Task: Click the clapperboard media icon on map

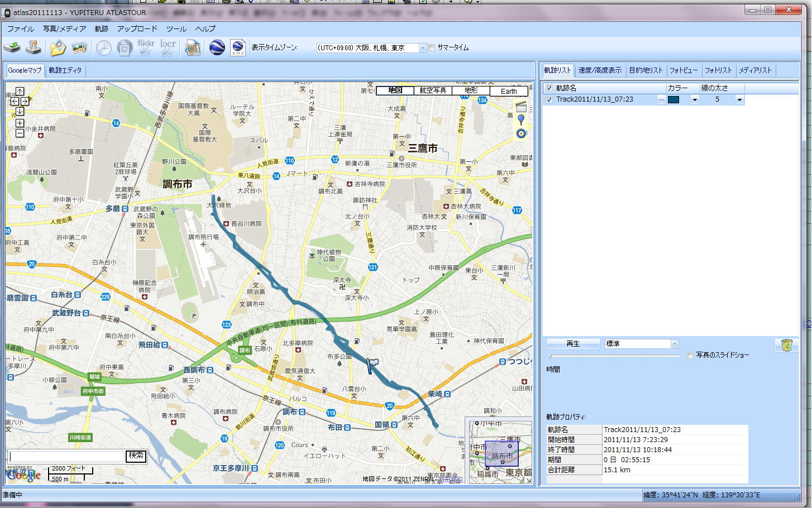Action: [x=521, y=106]
